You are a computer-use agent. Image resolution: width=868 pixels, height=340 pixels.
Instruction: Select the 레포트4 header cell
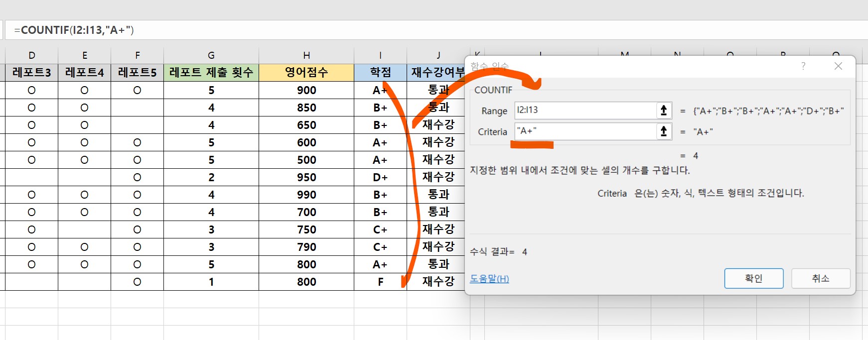coord(85,73)
